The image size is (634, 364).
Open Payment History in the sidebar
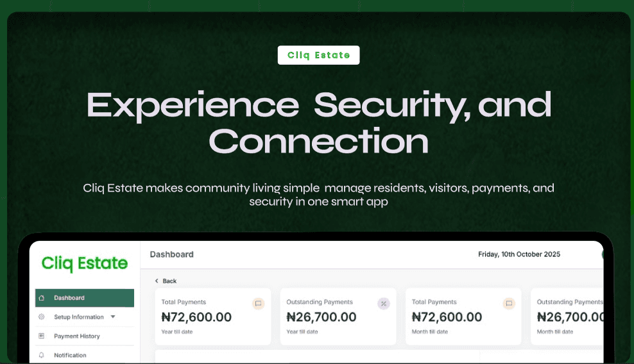click(85, 336)
